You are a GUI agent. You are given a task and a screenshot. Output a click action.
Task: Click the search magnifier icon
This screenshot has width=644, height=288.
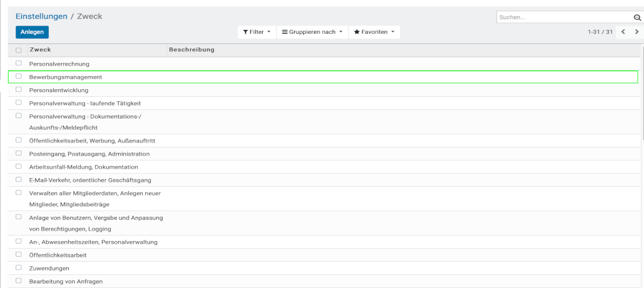pyautogui.click(x=637, y=17)
